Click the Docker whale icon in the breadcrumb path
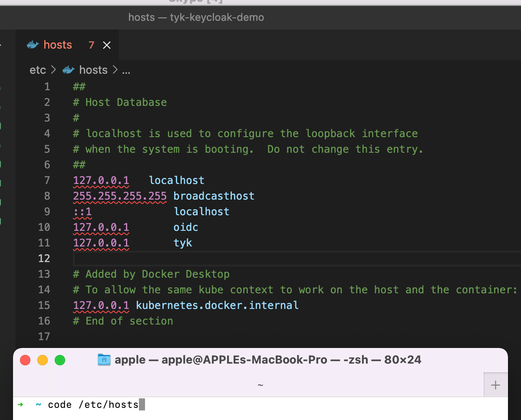Viewport: 521px width, 420px height. point(69,70)
